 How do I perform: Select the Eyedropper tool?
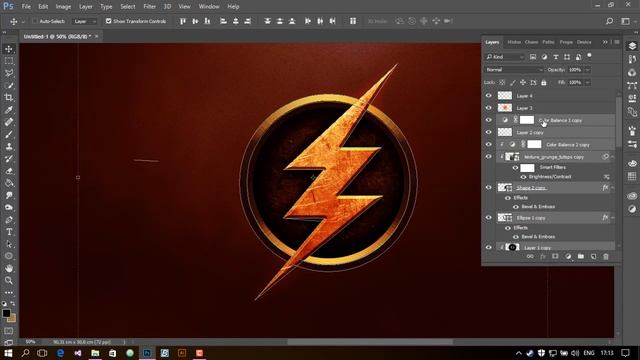coord(9,109)
